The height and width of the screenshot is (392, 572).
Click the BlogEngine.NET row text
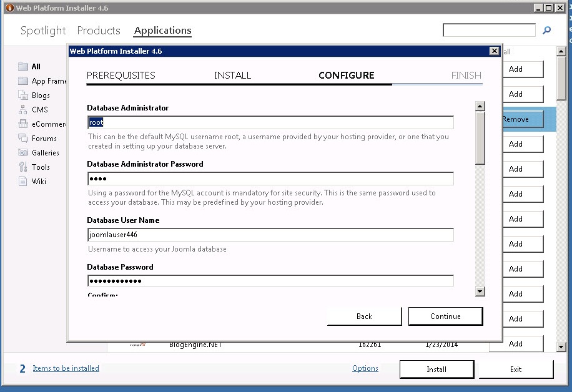coord(195,345)
